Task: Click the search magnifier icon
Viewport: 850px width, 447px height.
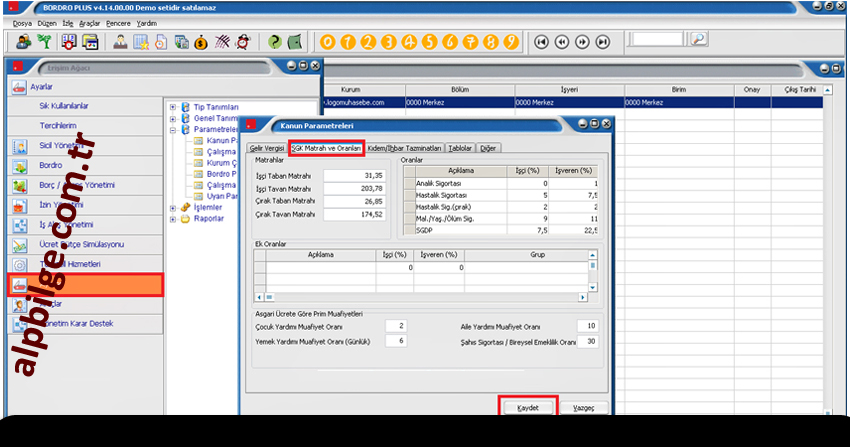Action: [x=699, y=40]
